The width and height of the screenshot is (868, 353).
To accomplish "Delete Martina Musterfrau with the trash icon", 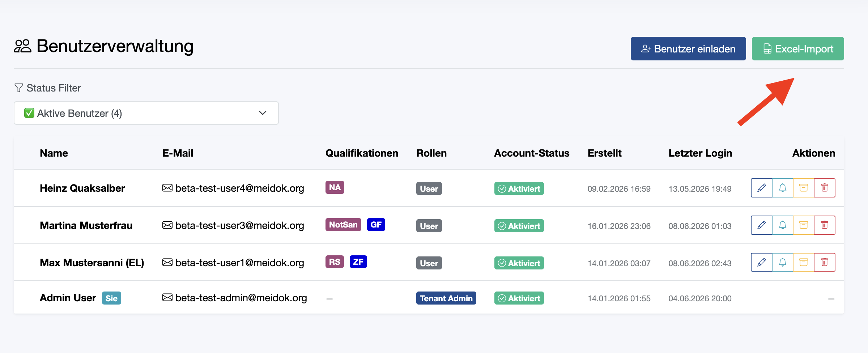I will click(824, 225).
